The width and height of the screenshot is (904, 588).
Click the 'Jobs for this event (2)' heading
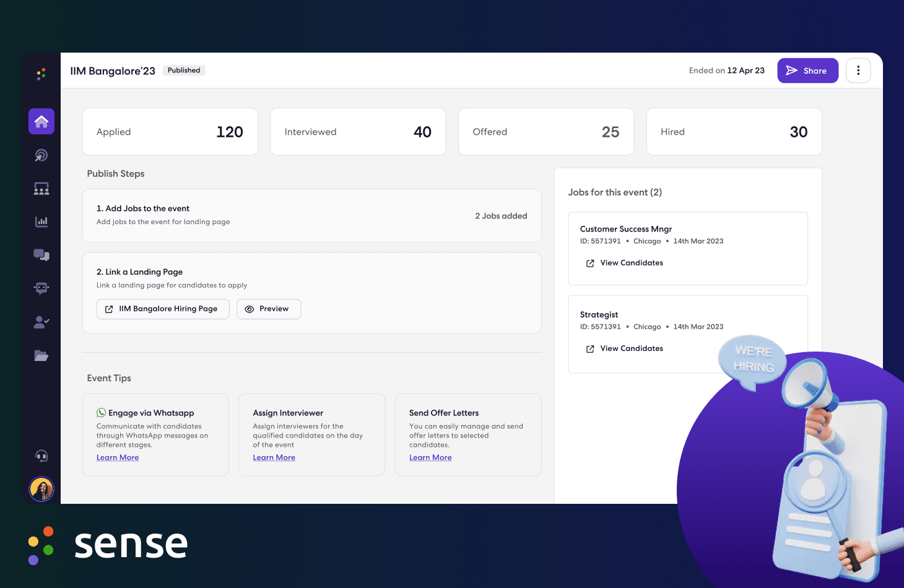(x=615, y=192)
